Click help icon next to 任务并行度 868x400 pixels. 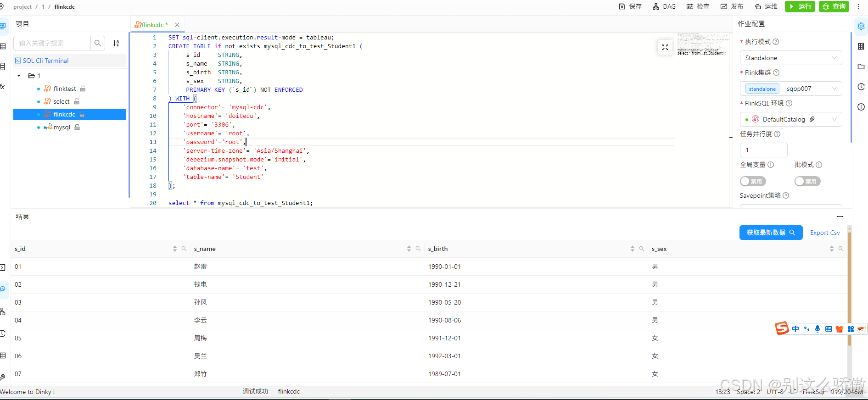tap(777, 134)
